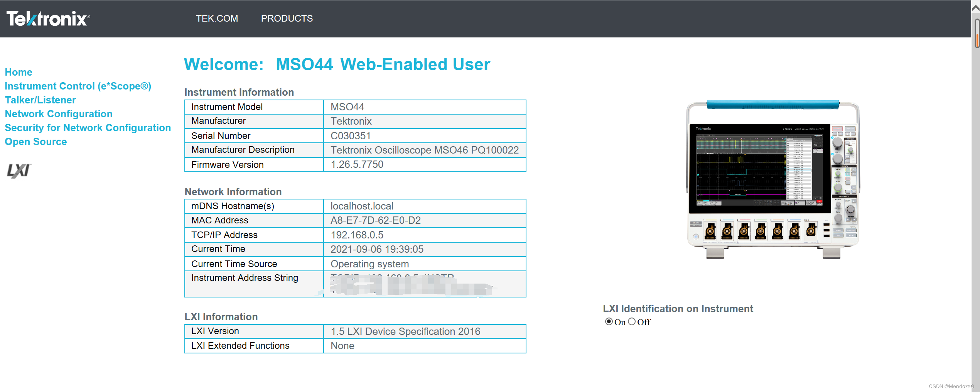Click 'LXI Identification on Instrument' heading
The image size is (980, 392).
pos(678,309)
